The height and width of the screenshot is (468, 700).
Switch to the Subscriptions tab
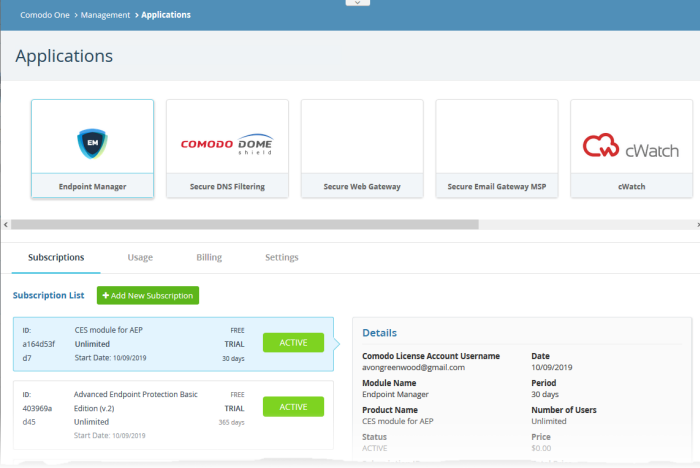click(56, 257)
